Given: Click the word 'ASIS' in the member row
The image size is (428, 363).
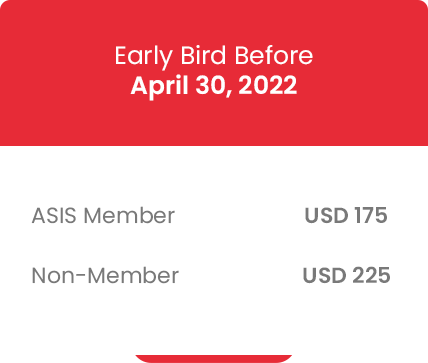Looking at the screenshot, I should click(54, 215).
